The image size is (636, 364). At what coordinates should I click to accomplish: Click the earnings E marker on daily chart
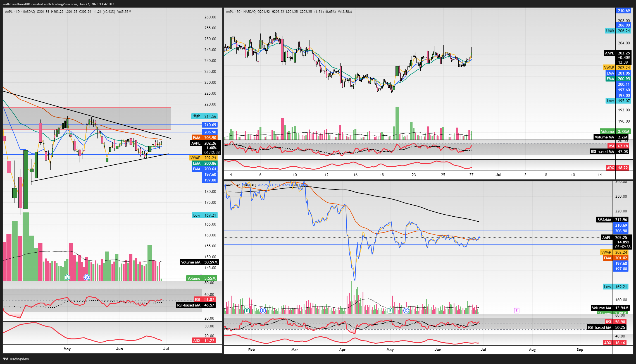pos(67,277)
